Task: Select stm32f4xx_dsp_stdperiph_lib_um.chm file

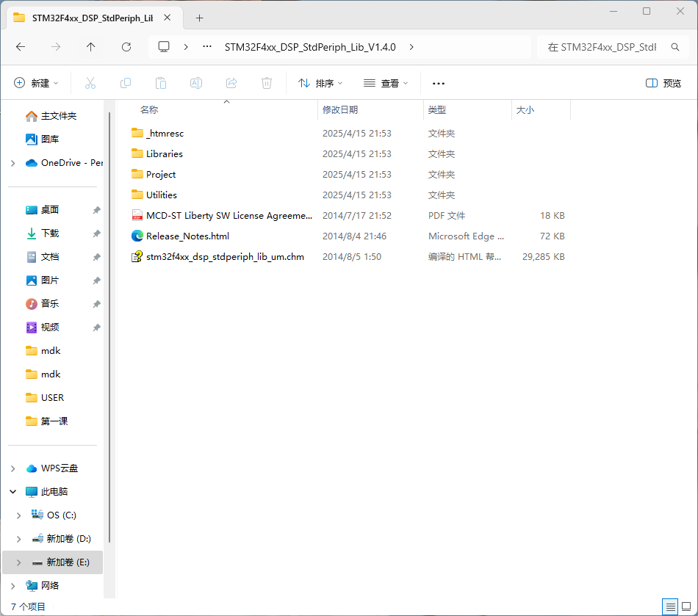Action: pos(225,257)
